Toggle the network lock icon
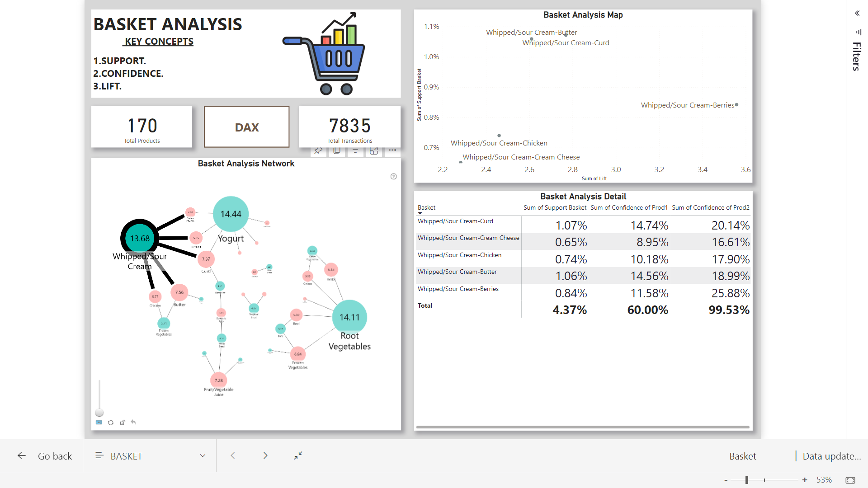This screenshot has height=488, width=868. [122, 422]
